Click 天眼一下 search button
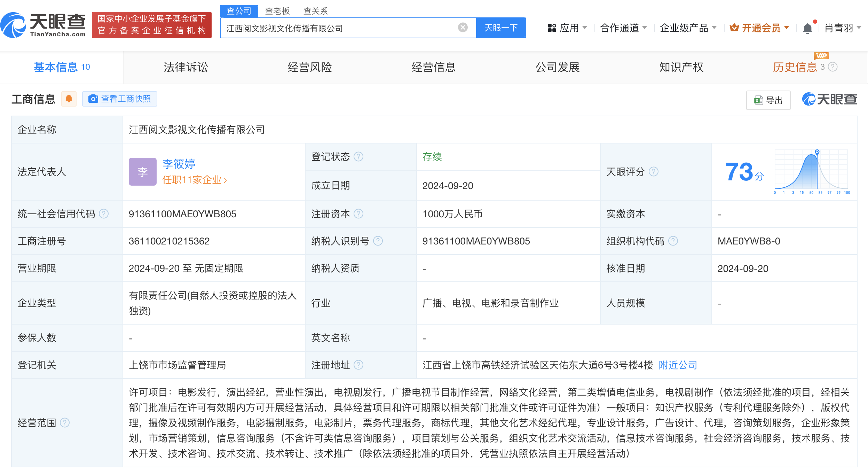The width and height of the screenshot is (868, 475). click(x=499, y=29)
